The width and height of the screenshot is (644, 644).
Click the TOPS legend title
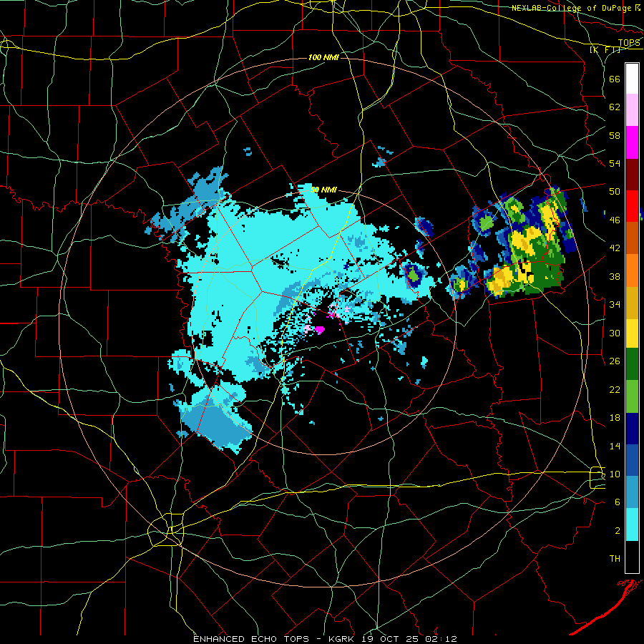click(x=629, y=42)
